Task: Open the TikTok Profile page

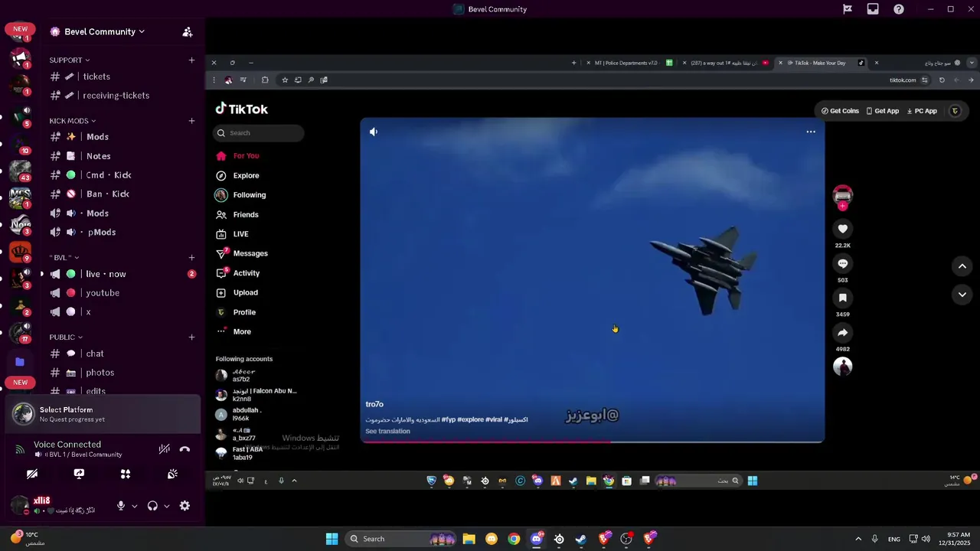Action: (237, 312)
